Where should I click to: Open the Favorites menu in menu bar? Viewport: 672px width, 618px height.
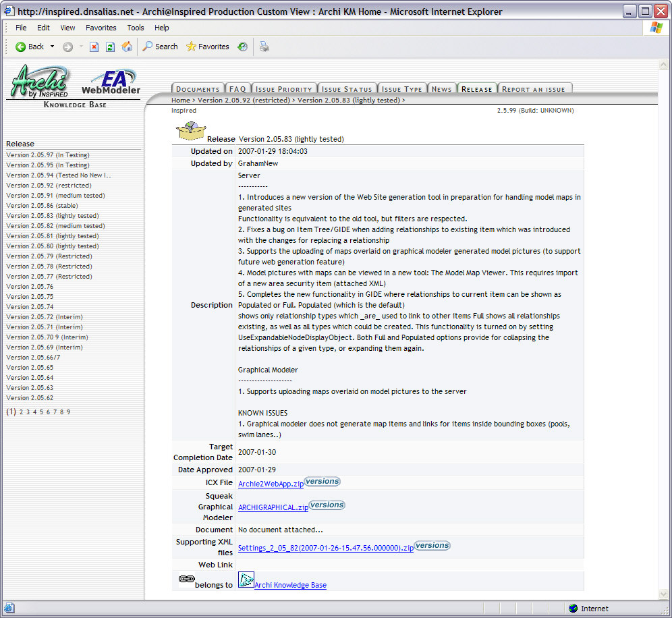(x=101, y=28)
